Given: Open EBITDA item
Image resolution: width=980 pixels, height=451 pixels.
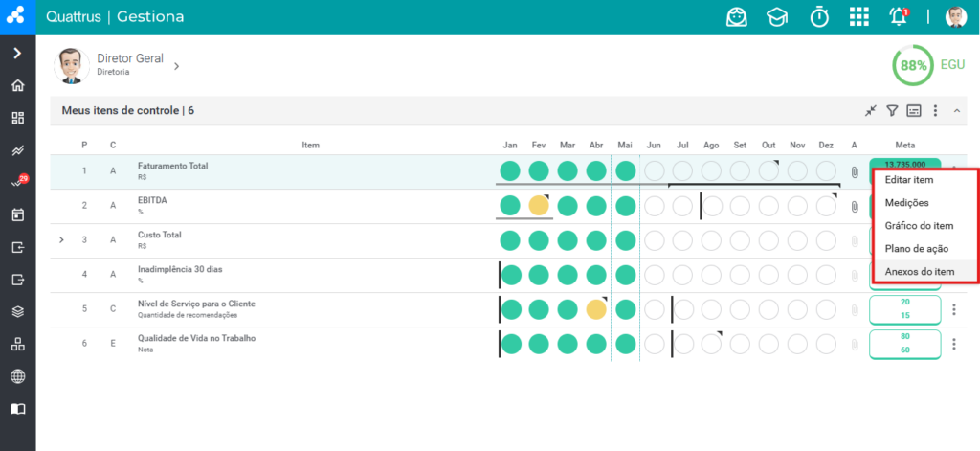Looking at the screenshot, I should 152,201.
